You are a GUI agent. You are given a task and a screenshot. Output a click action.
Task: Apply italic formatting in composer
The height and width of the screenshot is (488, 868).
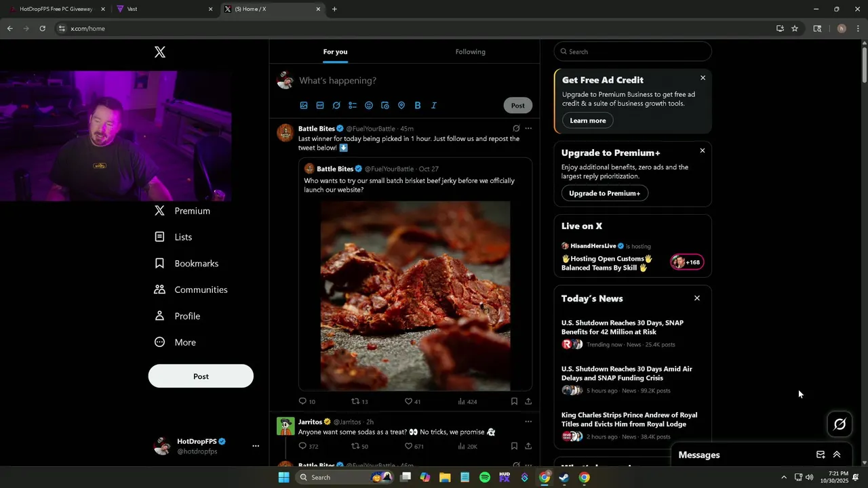click(x=434, y=106)
